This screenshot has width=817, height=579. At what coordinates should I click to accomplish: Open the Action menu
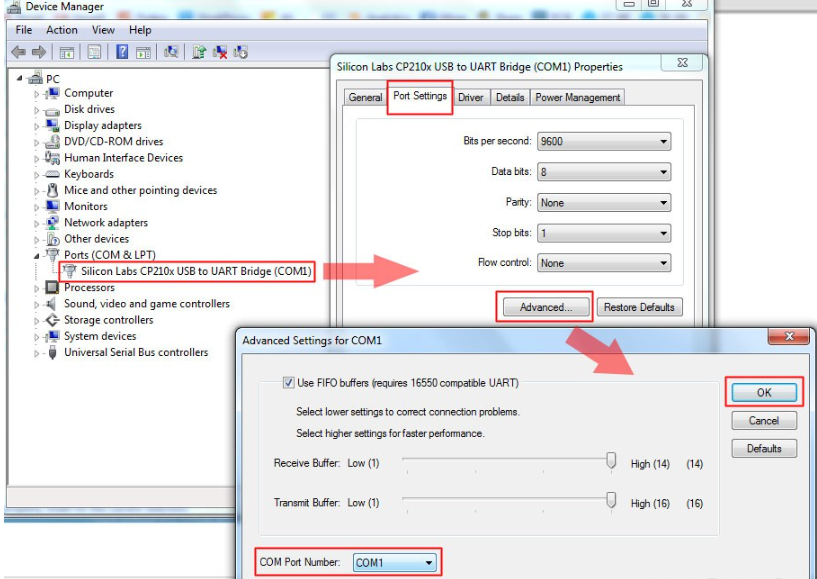(x=61, y=30)
